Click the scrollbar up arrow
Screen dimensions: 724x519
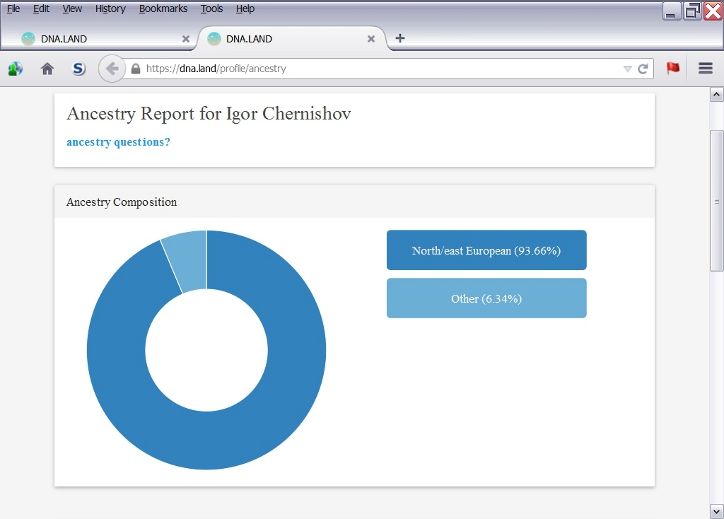(x=716, y=95)
